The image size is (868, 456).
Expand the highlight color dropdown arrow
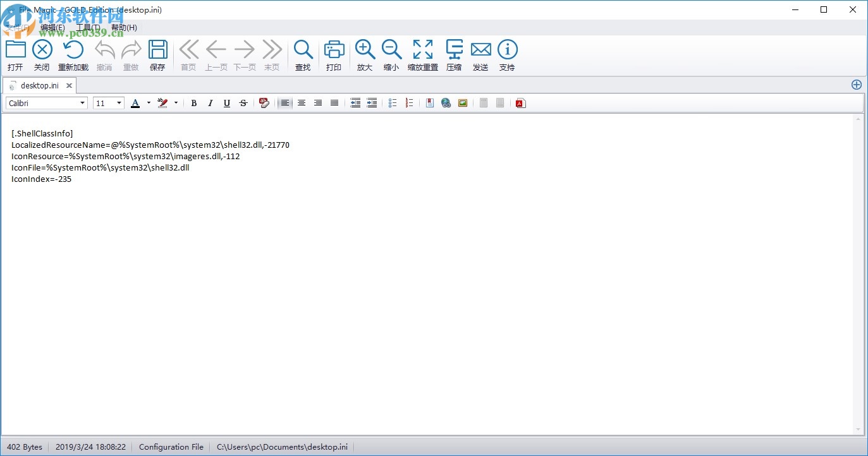tap(176, 103)
